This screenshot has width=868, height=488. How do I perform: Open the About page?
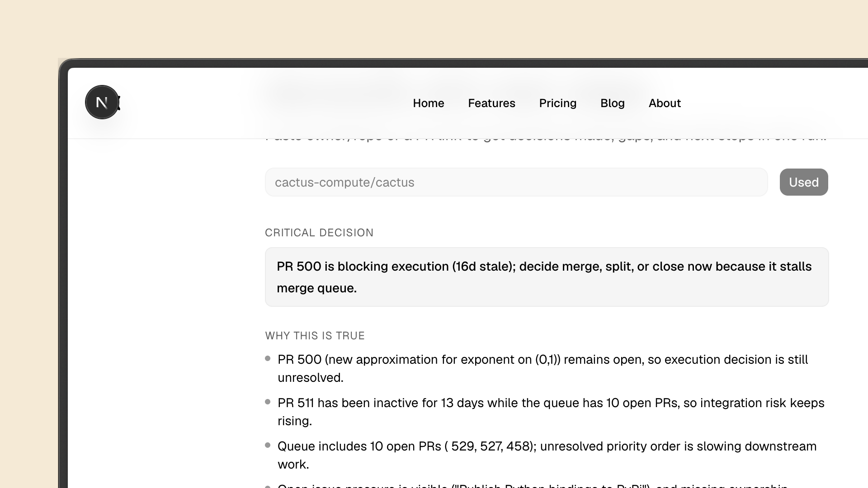665,103
